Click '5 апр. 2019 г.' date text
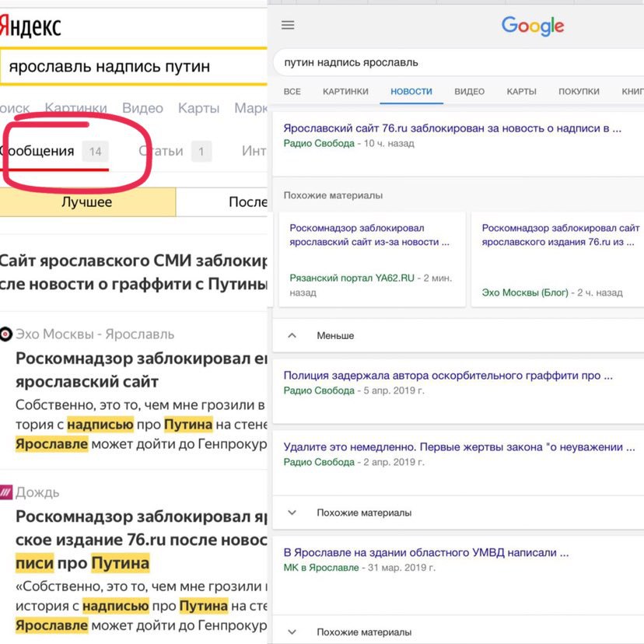Screen dimensions: 644x644 (394, 390)
